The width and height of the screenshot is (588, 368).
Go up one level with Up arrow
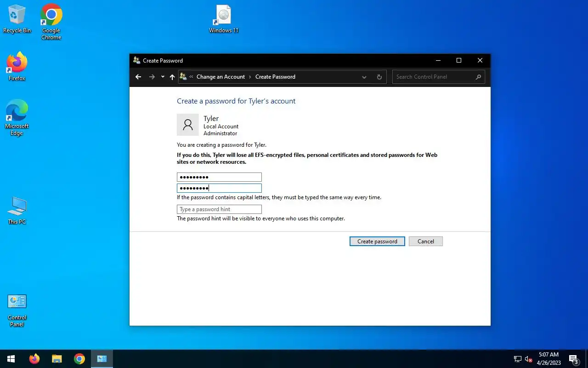click(x=172, y=77)
